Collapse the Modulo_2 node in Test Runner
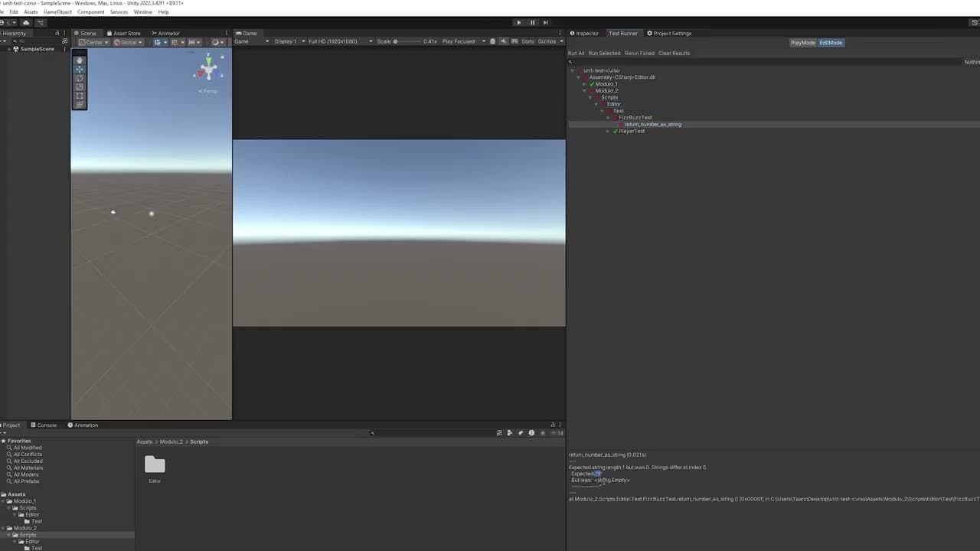 tap(584, 90)
